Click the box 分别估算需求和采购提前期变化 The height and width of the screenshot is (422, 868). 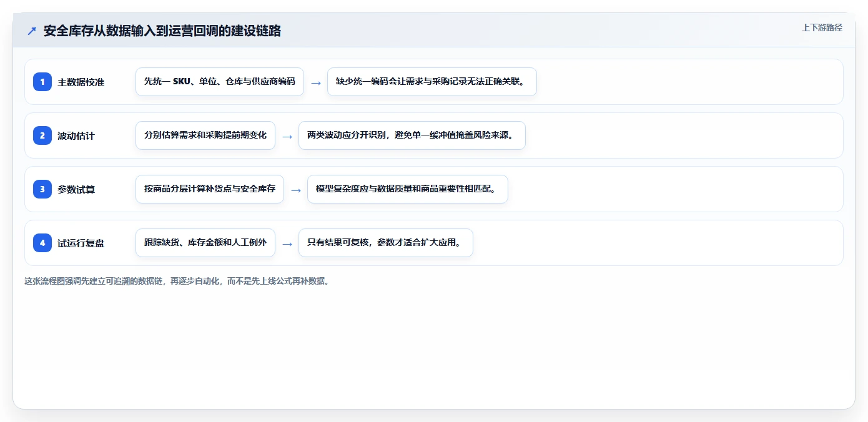[205, 135]
